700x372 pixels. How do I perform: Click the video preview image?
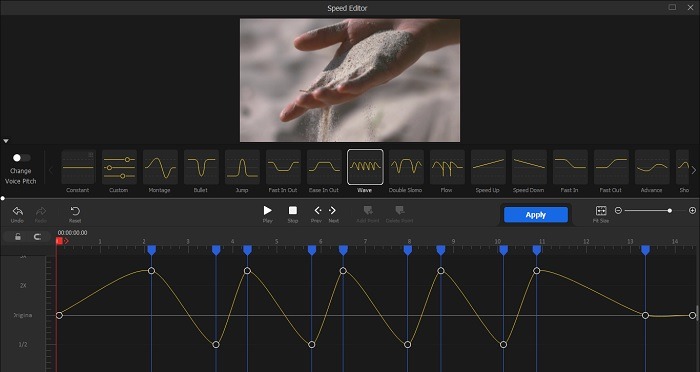350,80
